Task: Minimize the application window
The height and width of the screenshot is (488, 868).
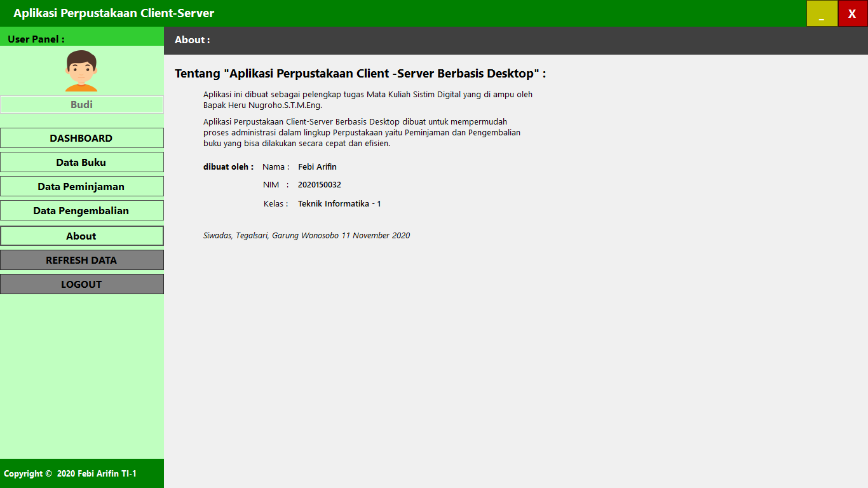Action: [x=822, y=13]
